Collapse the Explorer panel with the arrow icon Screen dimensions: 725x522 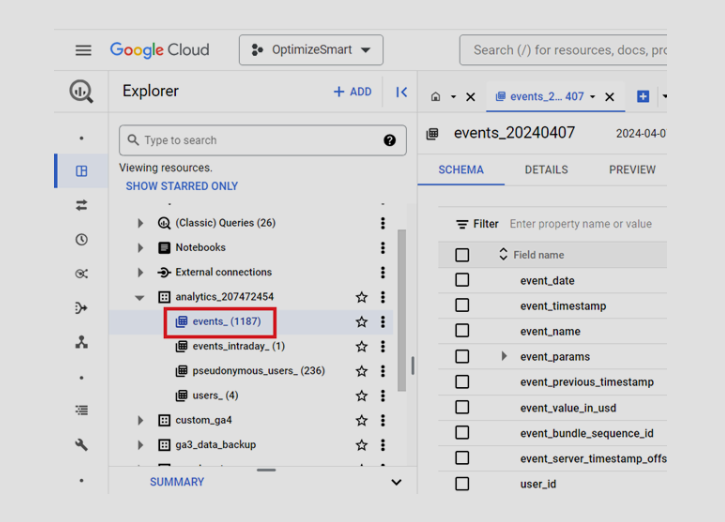[x=401, y=92]
